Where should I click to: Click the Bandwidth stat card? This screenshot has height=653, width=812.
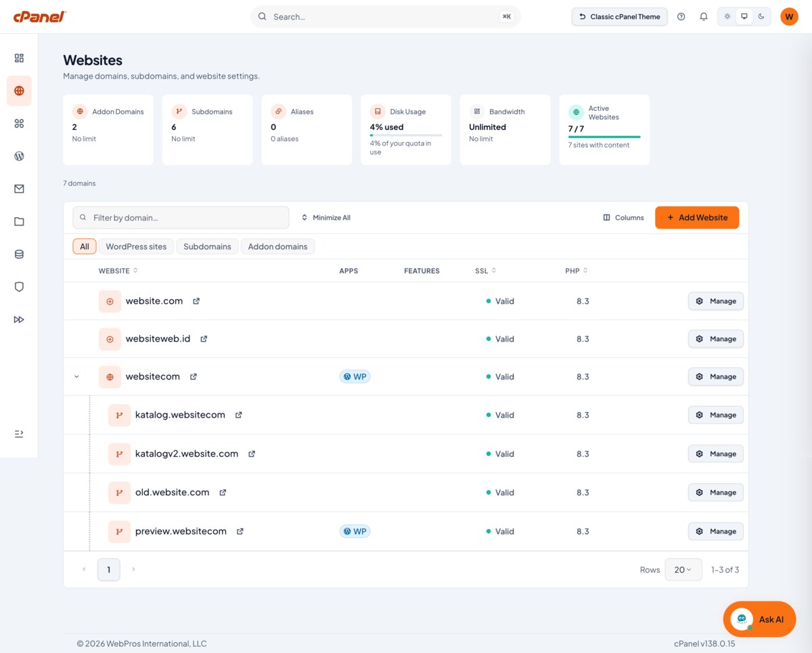click(505, 130)
